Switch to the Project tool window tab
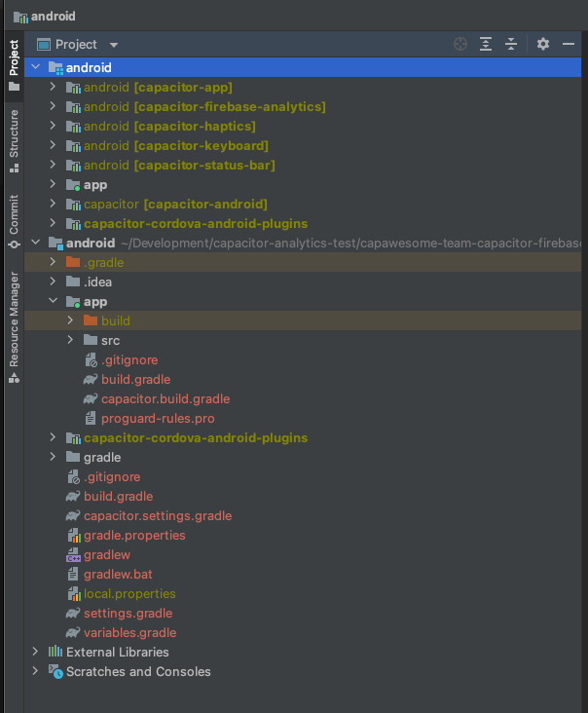Viewport: 588px width, 713px height. pos(14,65)
